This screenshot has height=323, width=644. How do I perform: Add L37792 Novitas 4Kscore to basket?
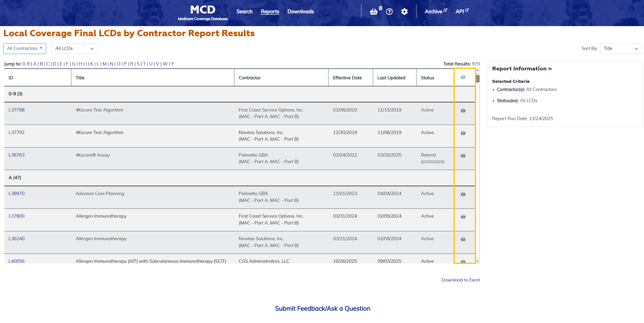tap(463, 133)
